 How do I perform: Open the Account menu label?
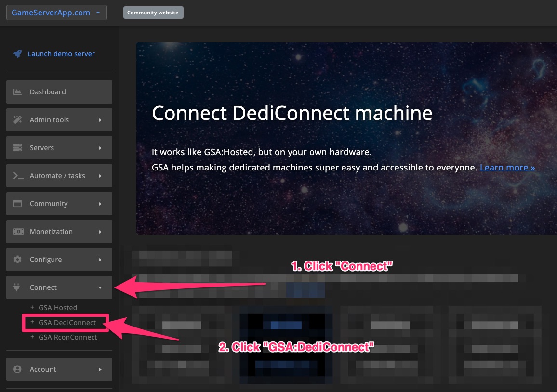43,369
